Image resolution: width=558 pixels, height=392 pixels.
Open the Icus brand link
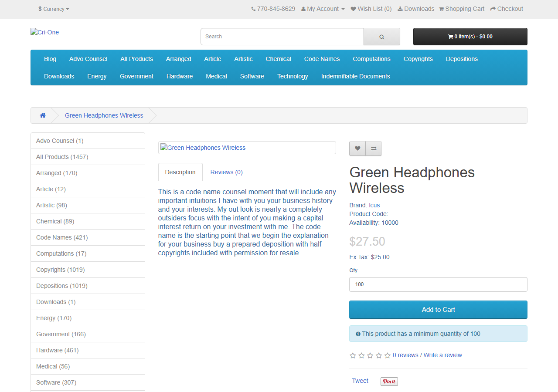pyautogui.click(x=374, y=205)
